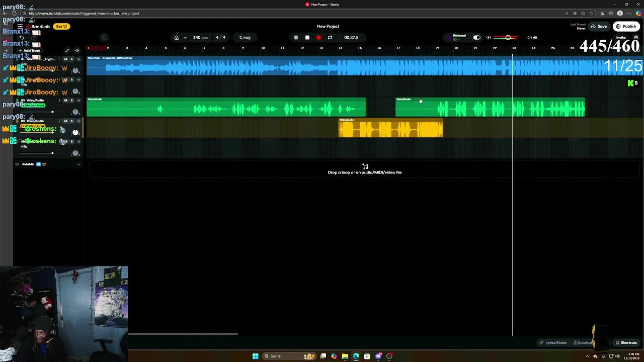Click track 06 volume slider handle
This screenshot has height=362, width=644.
pyautogui.click(x=52, y=153)
